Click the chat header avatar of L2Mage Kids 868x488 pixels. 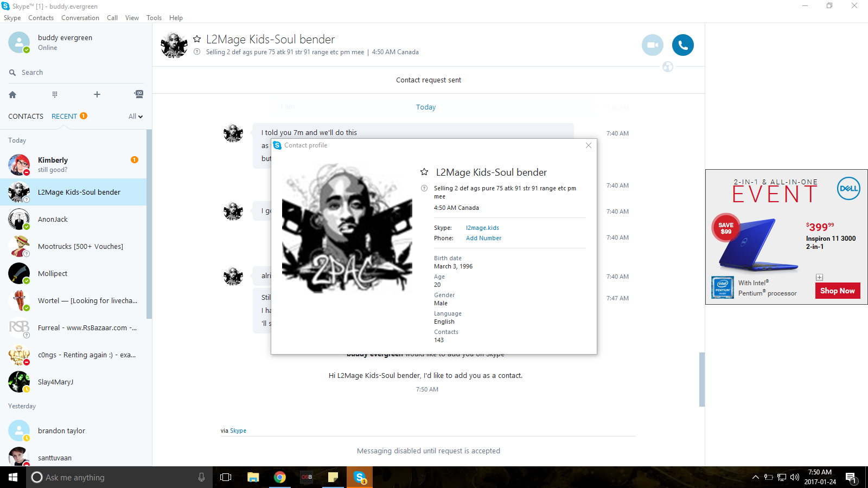tap(174, 45)
